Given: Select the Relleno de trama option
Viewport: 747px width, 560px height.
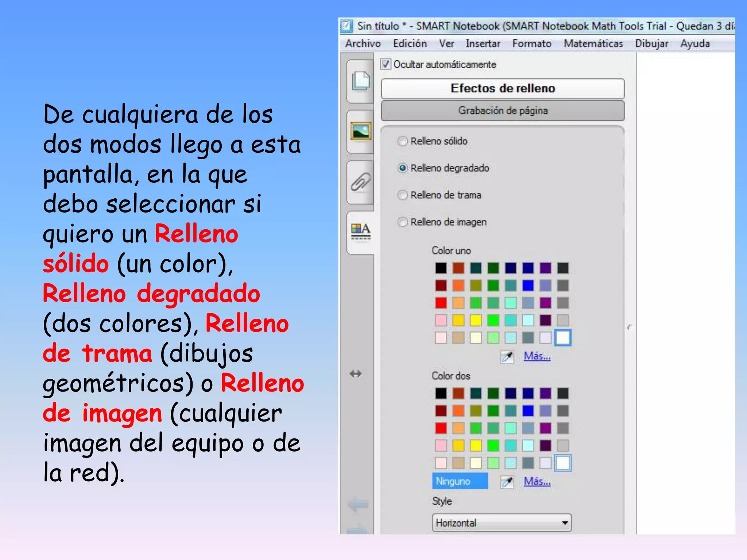Looking at the screenshot, I should tap(402, 195).
